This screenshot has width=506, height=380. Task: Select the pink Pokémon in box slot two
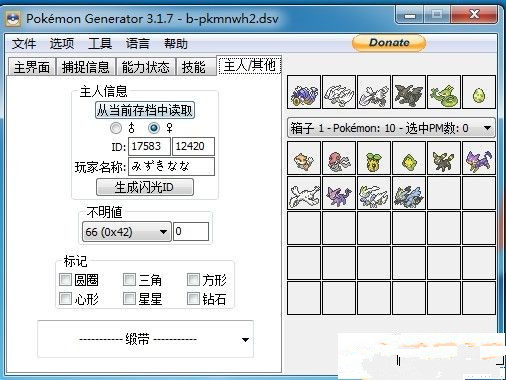[x=339, y=158]
